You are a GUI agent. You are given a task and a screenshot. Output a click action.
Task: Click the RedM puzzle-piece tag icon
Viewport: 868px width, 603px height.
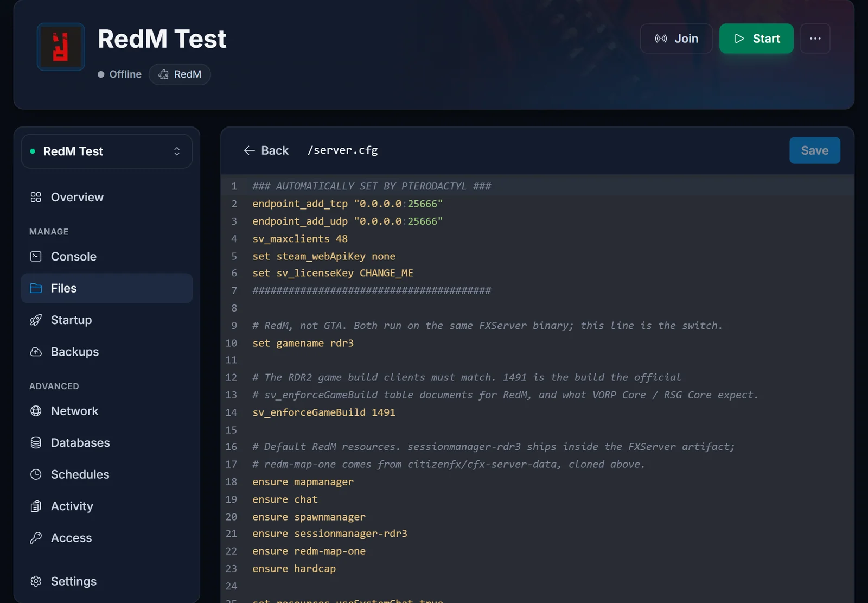(x=163, y=74)
